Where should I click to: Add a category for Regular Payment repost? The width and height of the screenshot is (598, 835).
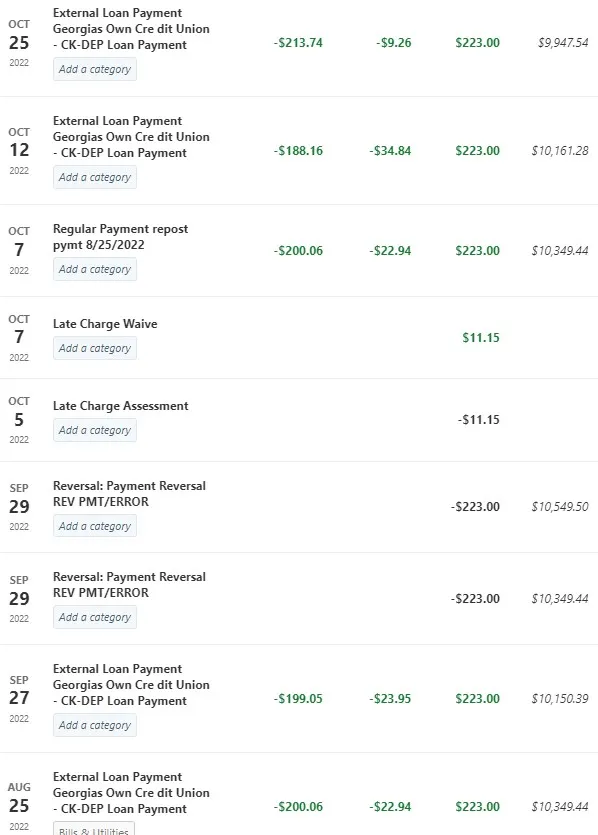click(x=95, y=269)
